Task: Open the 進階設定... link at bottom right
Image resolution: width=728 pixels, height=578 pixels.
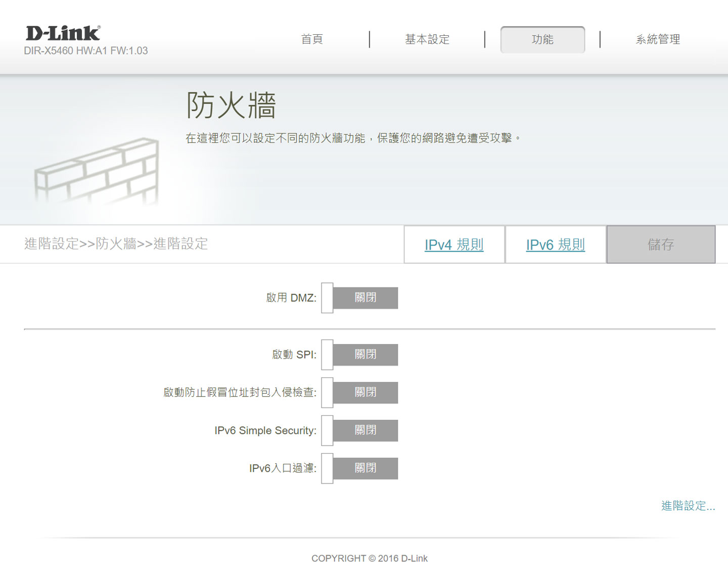Action: click(688, 506)
